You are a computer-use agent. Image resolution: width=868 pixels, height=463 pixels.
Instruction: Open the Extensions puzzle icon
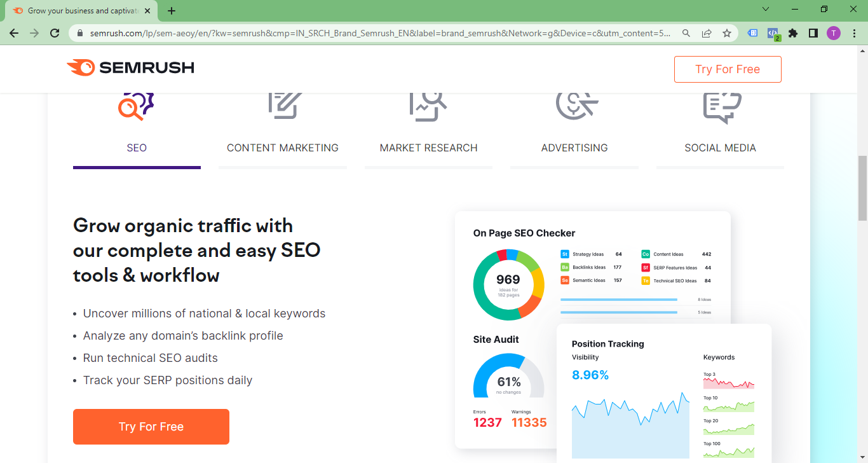point(793,33)
